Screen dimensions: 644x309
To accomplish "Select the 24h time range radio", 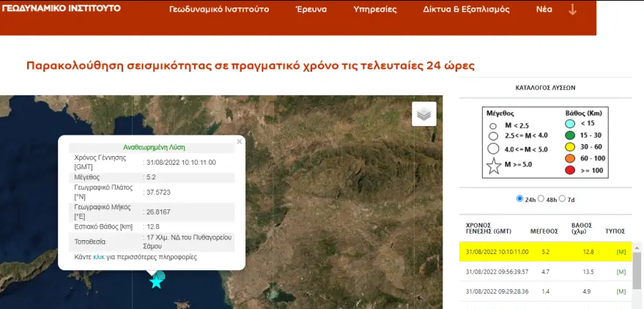I will click(x=520, y=199).
